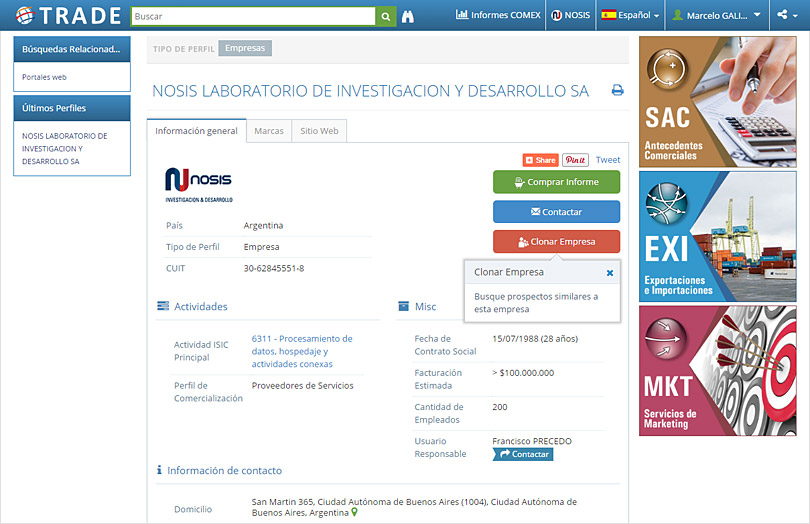This screenshot has width=810, height=524.
Task: Click the 15/07/1988 (28 años) date
Action: [535, 339]
